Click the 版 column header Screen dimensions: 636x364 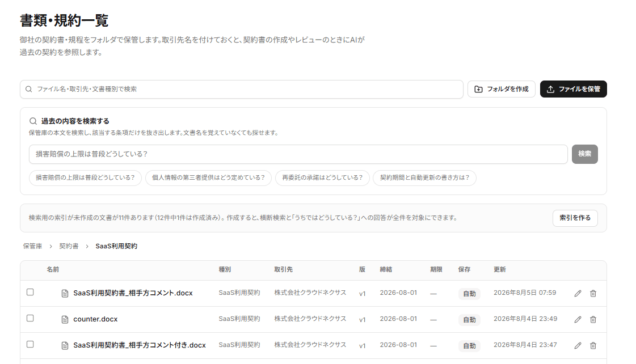pos(362,269)
